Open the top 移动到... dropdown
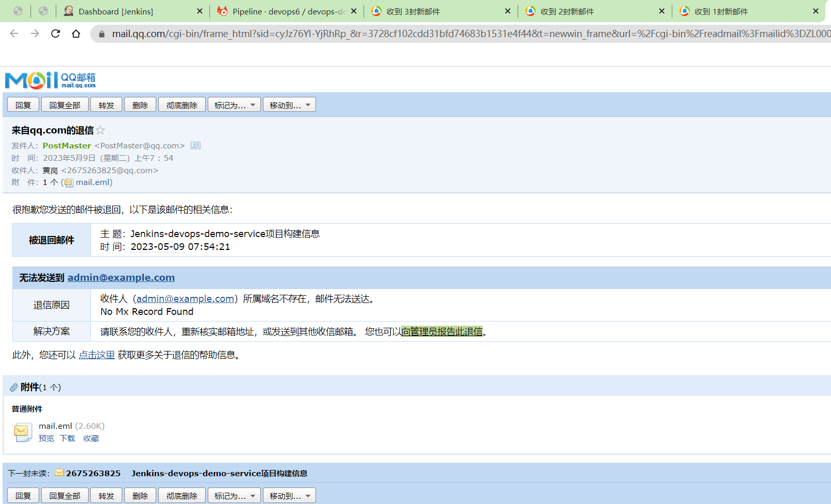 (x=289, y=105)
